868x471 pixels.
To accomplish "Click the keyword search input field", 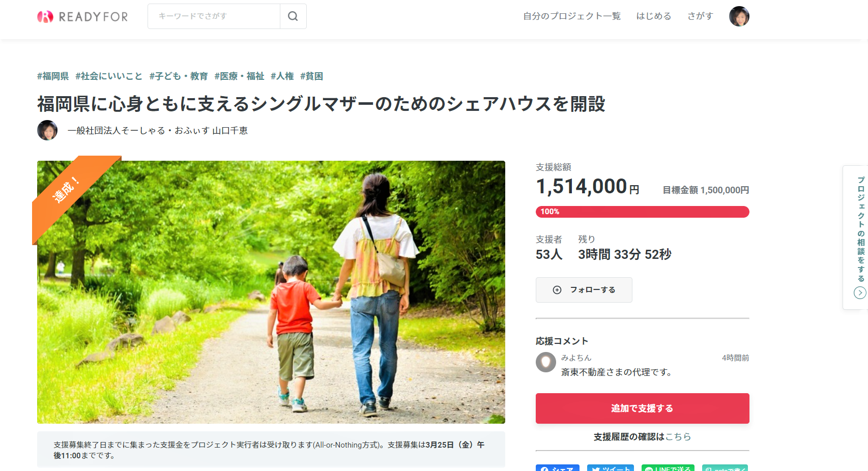I will (x=214, y=16).
